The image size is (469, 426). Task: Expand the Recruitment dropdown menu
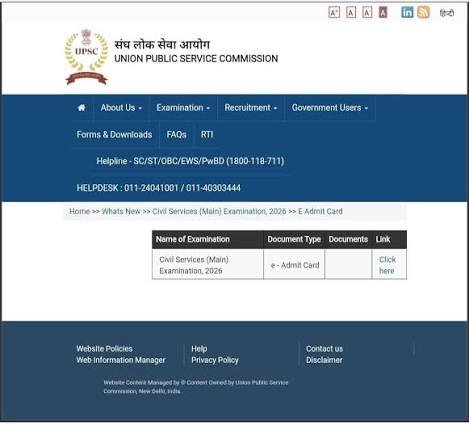coord(250,108)
